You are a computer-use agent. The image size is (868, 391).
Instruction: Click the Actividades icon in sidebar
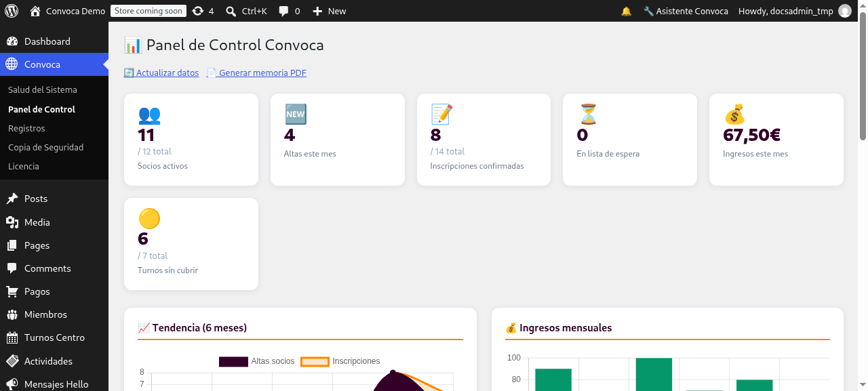(12, 361)
